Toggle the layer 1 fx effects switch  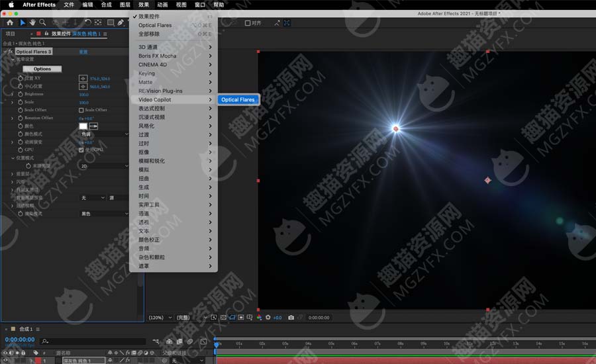pos(128,360)
